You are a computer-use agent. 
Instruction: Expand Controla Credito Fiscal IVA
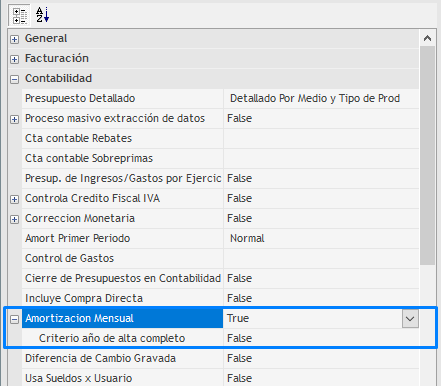(x=14, y=199)
